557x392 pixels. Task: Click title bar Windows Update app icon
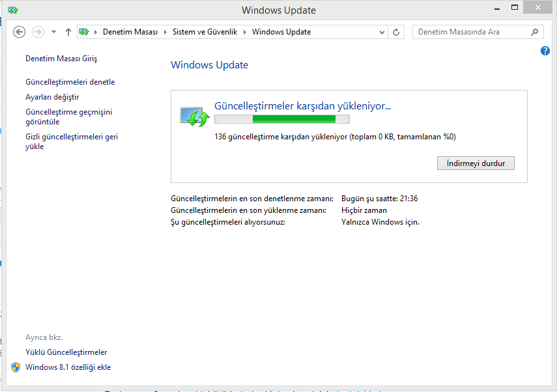pos(13,10)
